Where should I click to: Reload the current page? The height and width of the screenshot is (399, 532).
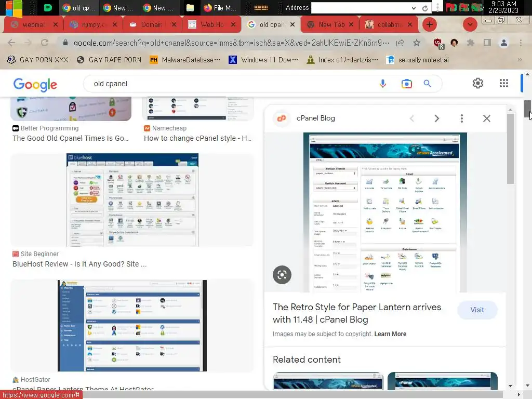[45, 43]
